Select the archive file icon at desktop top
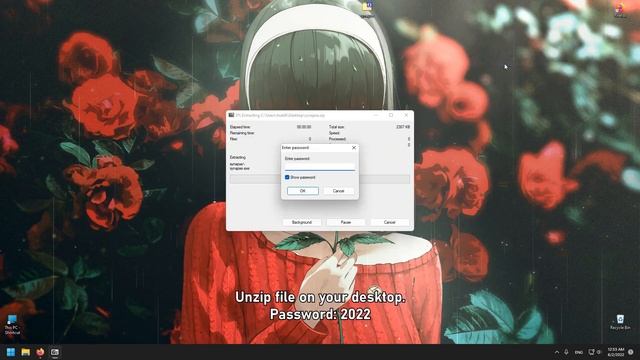The height and width of the screenshot is (360, 640). pos(367,9)
